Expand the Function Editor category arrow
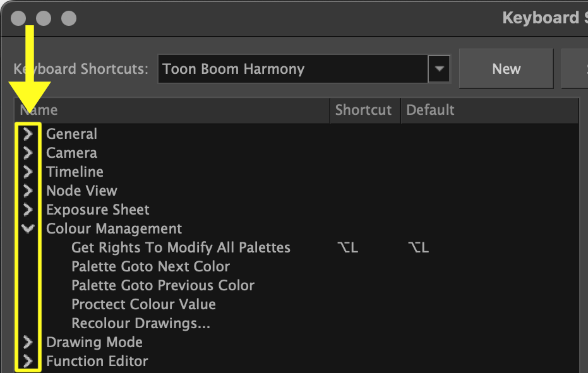The width and height of the screenshot is (588, 373). click(28, 361)
